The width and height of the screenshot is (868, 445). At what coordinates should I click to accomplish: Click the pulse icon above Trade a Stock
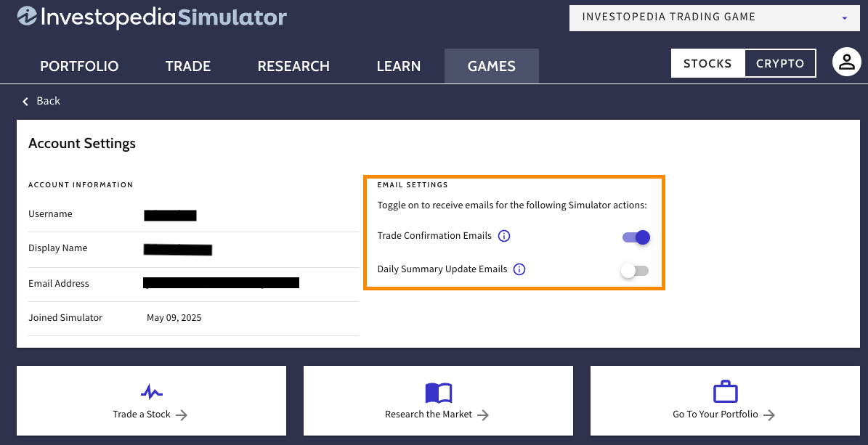click(151, 393)
